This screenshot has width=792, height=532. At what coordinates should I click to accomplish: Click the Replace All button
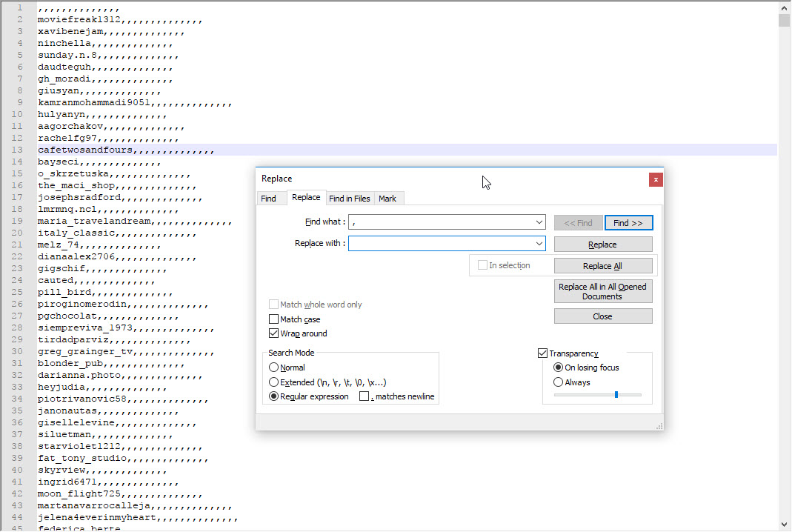point(603,266)
